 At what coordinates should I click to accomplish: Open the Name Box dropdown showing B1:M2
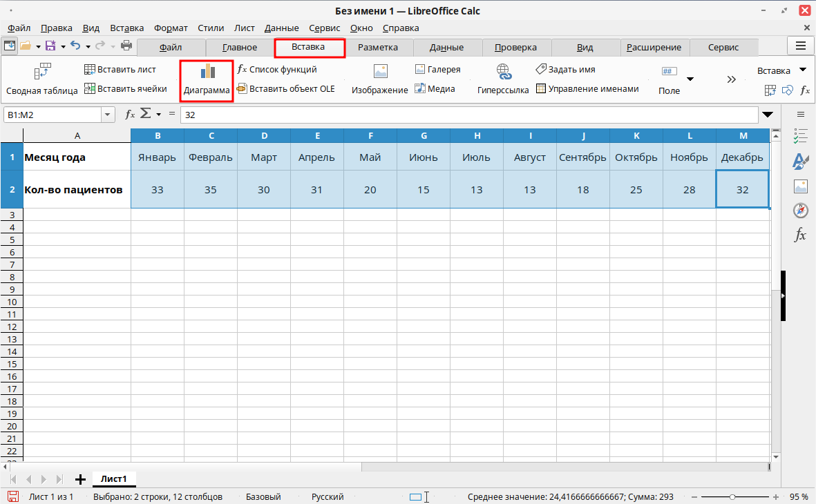point(108,115)
